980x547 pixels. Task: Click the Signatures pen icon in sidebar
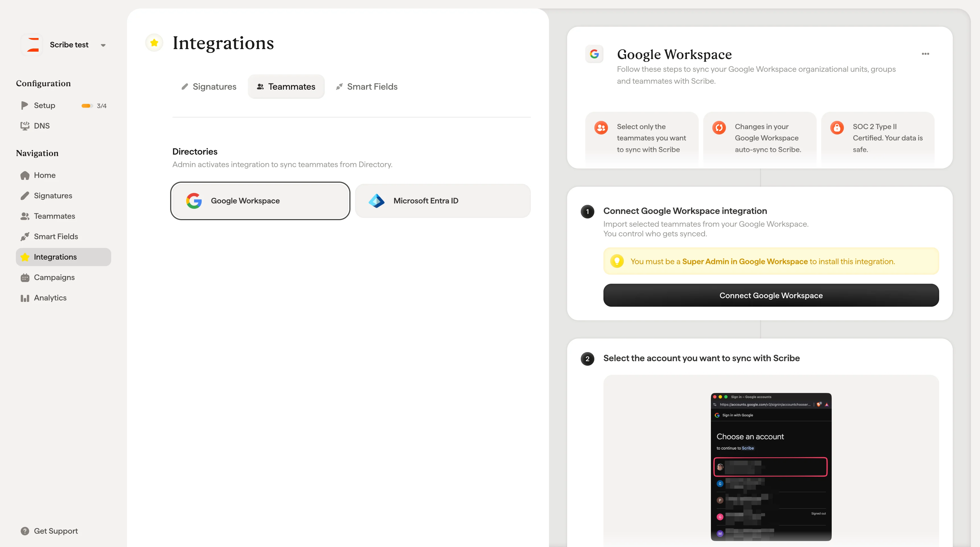tap(25, 196)
